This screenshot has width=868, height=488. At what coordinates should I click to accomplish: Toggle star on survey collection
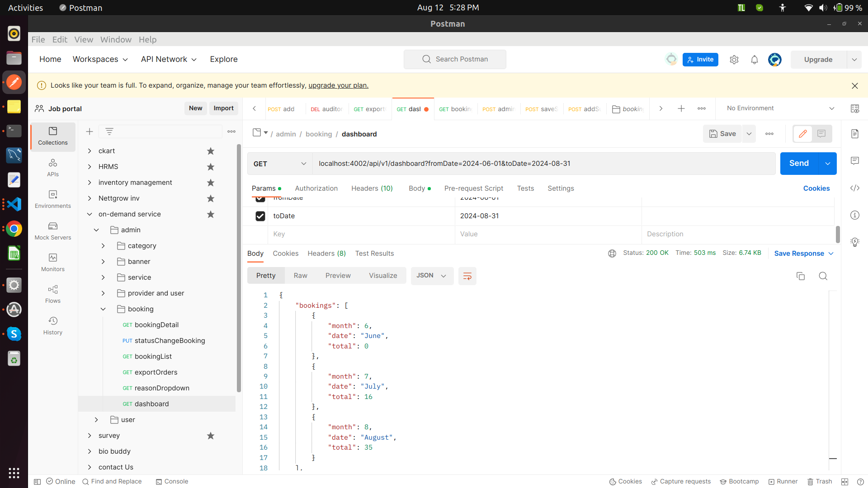pyautogui.click(x=211, y=436)
